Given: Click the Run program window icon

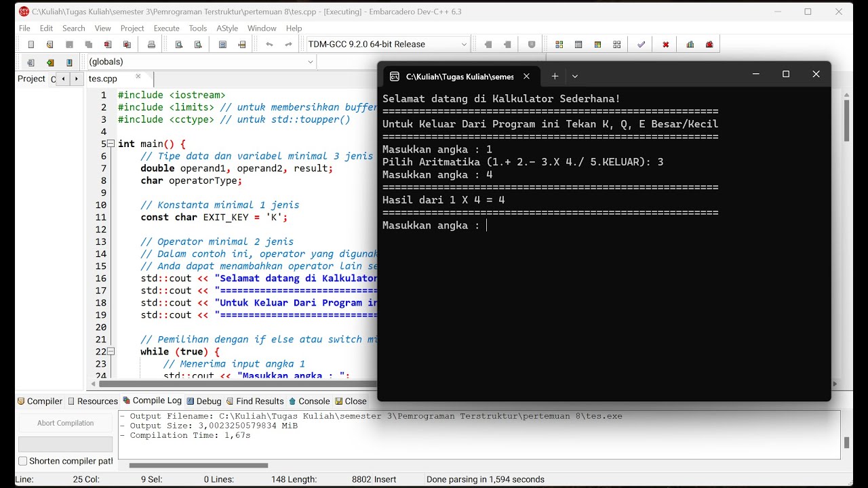Looking at the screenshot, I should 578,45.
